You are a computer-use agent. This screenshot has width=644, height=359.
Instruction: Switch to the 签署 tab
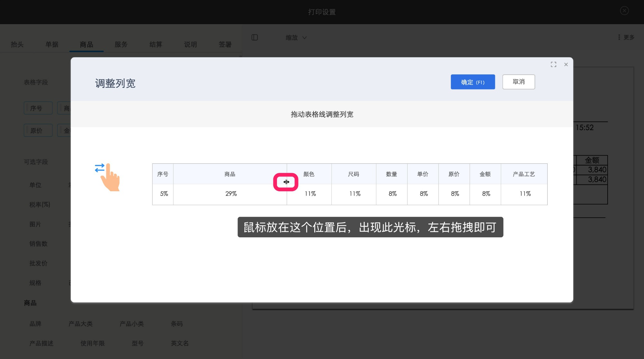225,44
